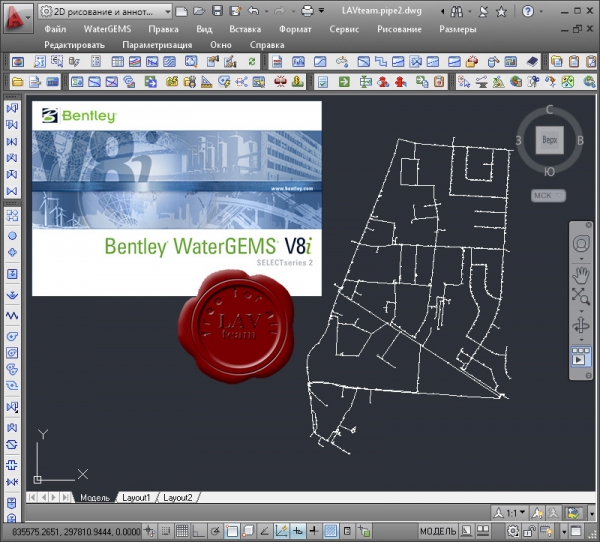Click the binoculars search icon
Screen dimensions: 600x542
point(457,12)
